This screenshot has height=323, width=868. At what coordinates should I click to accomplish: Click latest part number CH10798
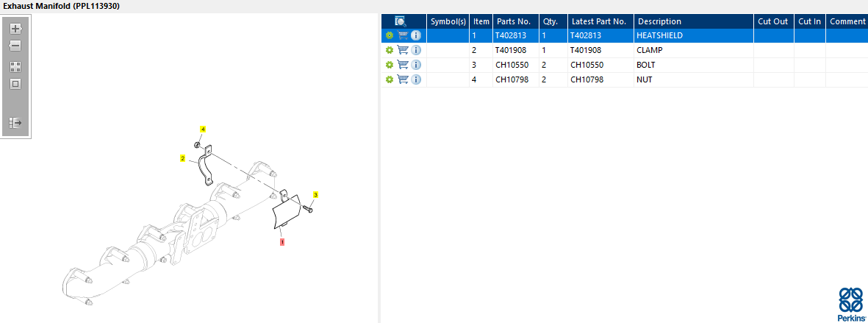587,79
